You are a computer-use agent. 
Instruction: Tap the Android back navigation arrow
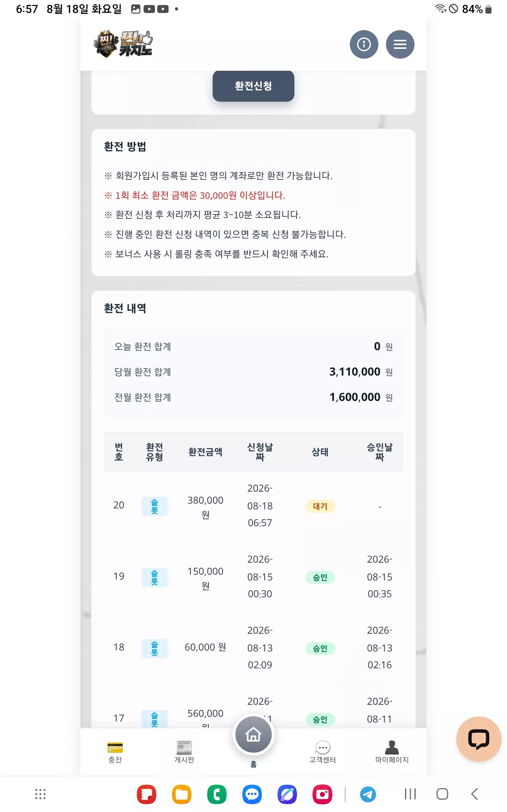point(474,794)
